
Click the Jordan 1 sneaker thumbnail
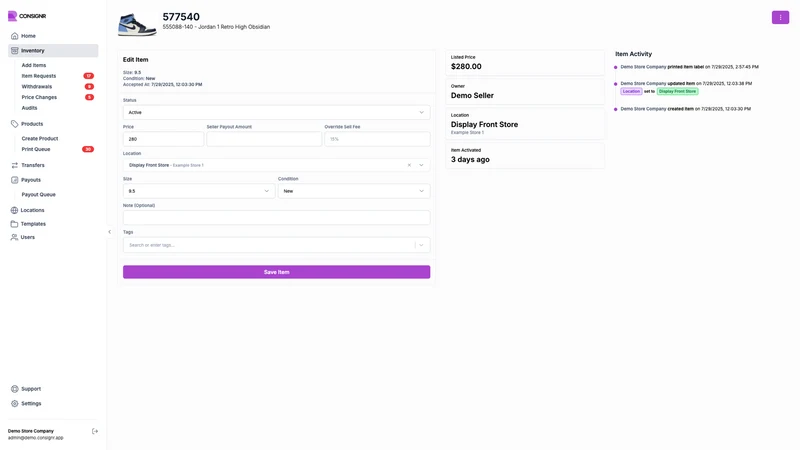tap(137, 23)
